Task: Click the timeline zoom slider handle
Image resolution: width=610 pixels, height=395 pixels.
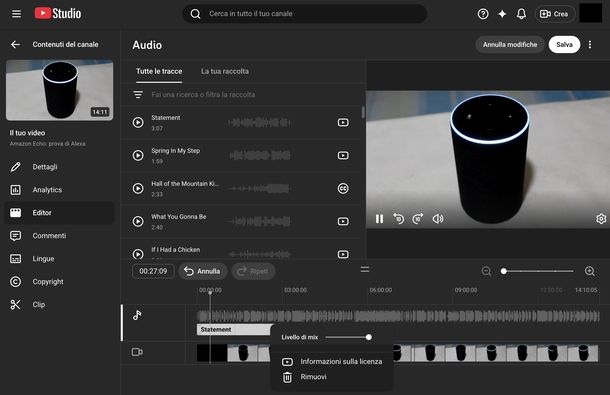Action: click(504, 271)
